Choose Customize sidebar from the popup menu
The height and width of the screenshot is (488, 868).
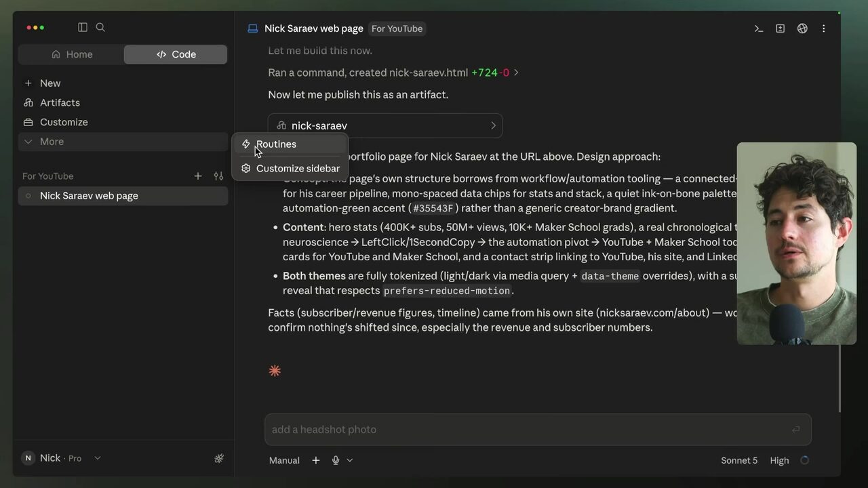point(290,168)
